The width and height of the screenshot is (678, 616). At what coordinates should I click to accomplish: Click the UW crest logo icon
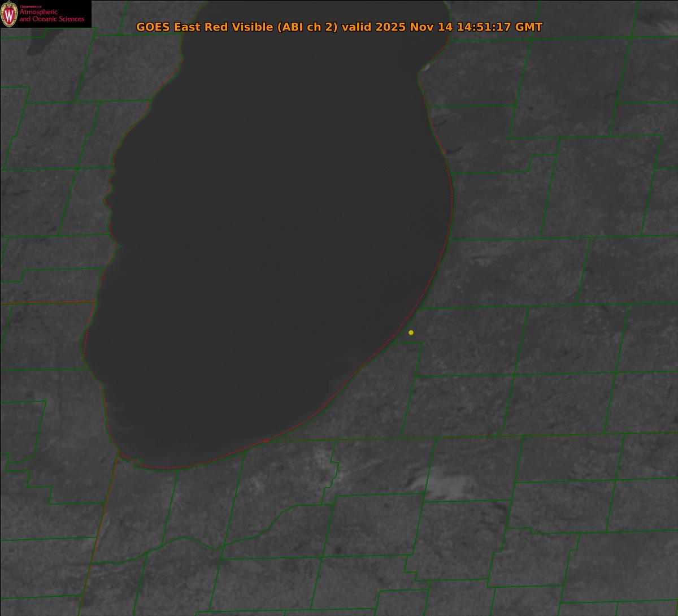[x=10, y=14]
